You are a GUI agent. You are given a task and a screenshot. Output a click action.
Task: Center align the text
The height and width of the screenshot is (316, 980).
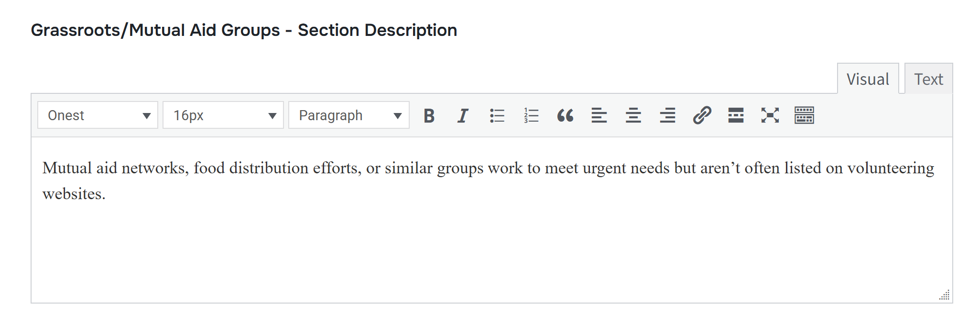coord(633,115)
